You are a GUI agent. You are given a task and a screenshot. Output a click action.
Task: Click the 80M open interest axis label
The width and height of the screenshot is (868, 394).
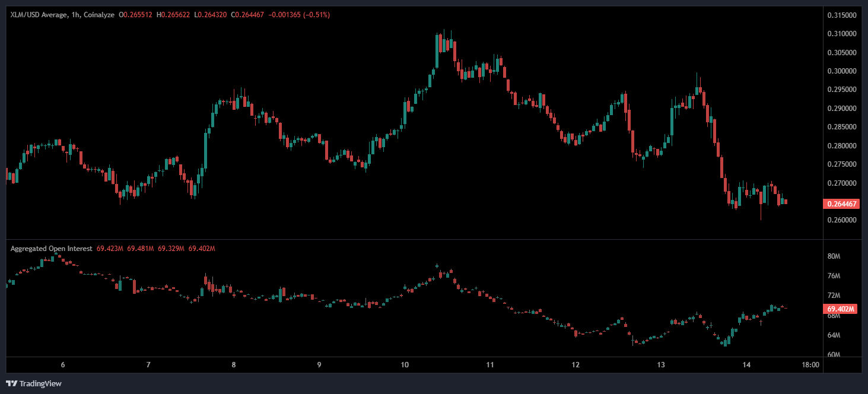834,256
